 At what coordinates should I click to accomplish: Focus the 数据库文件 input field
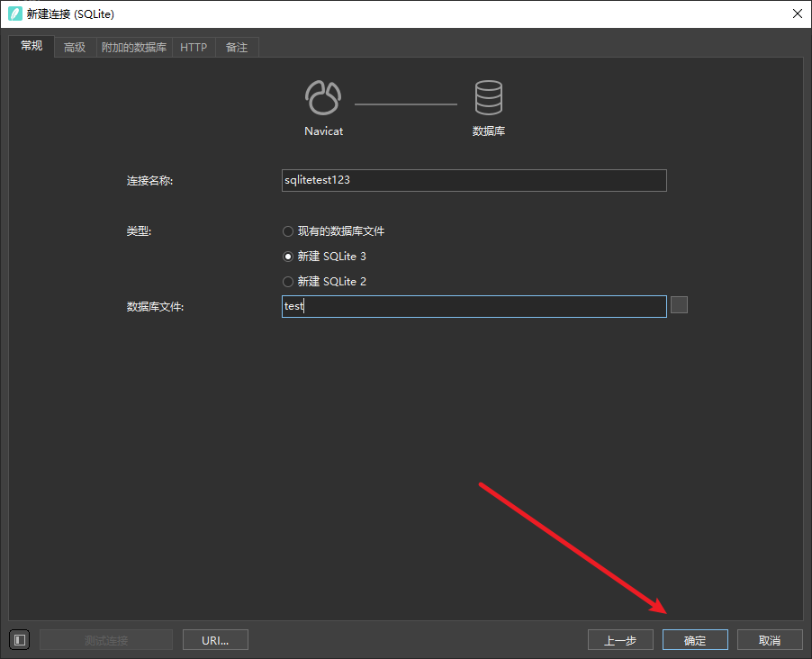tap(474, 306)
